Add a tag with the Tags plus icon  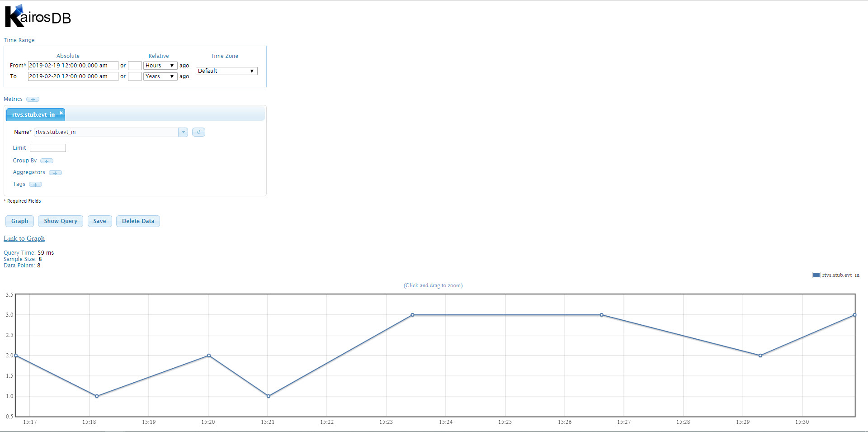tap(36, 184)
